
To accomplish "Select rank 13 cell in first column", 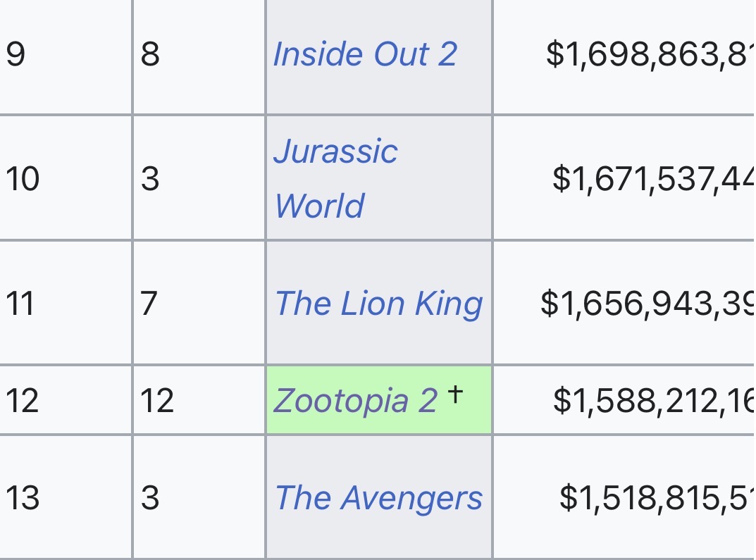I will pyautogui.click(x=22, y=498).
